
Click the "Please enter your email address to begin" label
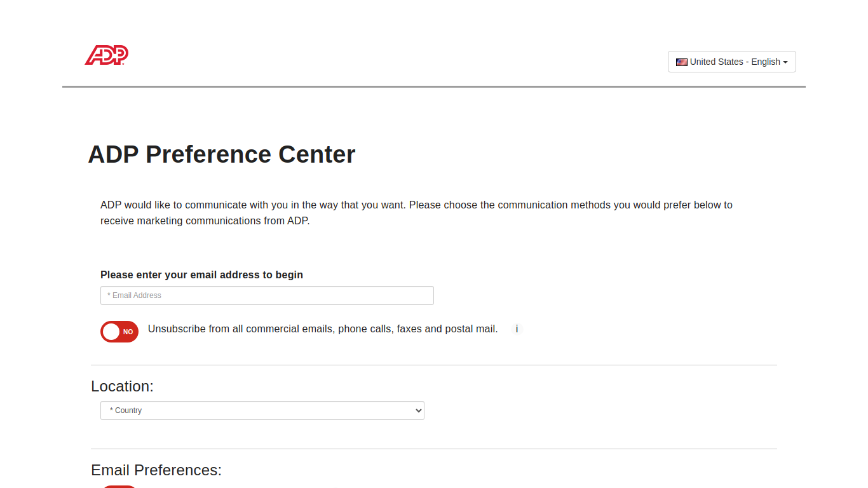(x=201, y=275)
